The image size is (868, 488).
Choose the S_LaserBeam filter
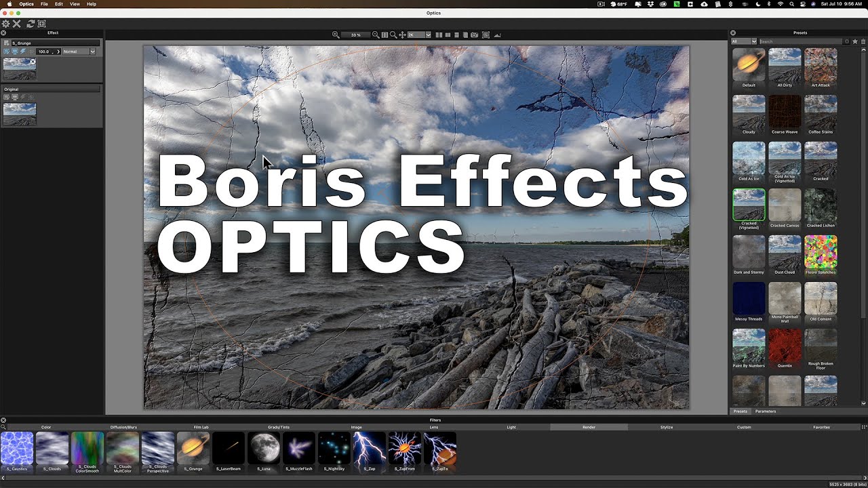[x=229, y=452]
